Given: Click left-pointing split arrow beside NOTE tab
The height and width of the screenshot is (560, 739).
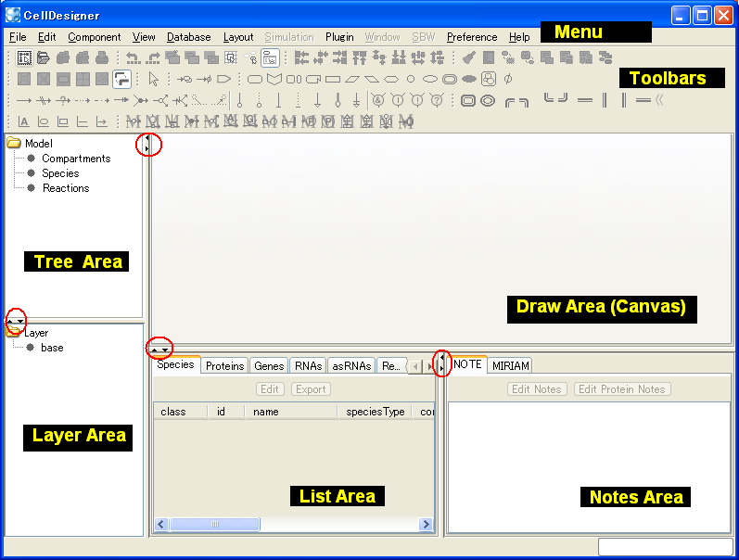Looking at the screenshot, I should coord(441,357).
